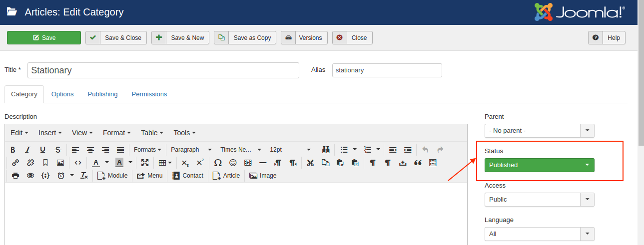The width and height of the screenshot is (644, 245).
Task: Open the Published status dropdown
Action: (540, 165)
